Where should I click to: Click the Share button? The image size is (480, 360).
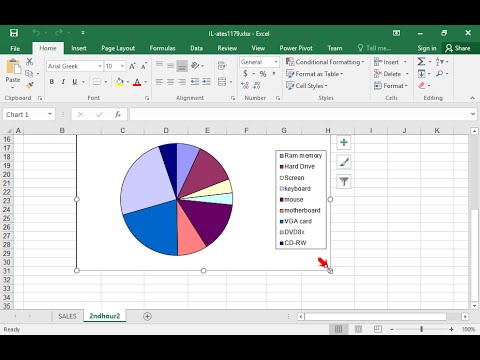(458, 48)
